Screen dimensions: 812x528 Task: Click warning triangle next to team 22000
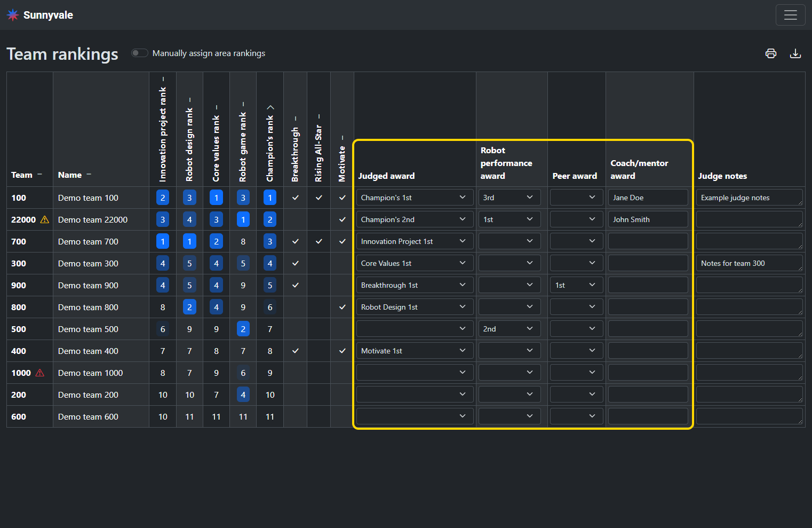tap(45, 219)
